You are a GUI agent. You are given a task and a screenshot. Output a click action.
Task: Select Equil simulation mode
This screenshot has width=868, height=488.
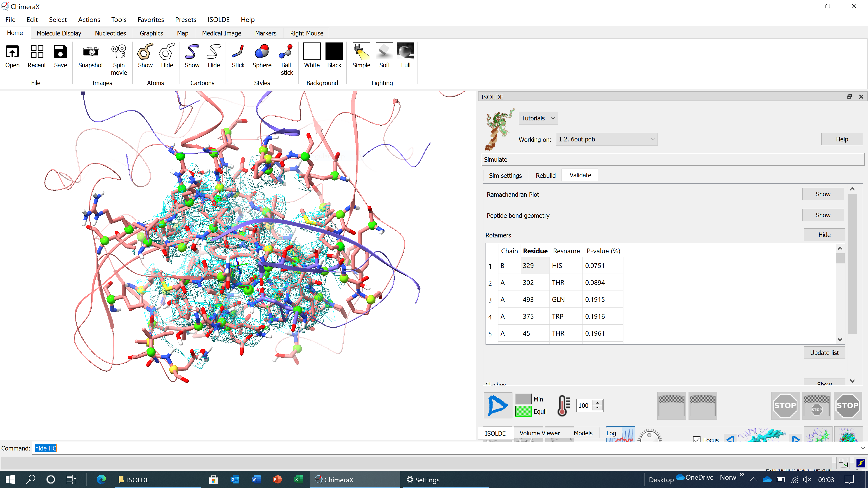pos(523,411)
